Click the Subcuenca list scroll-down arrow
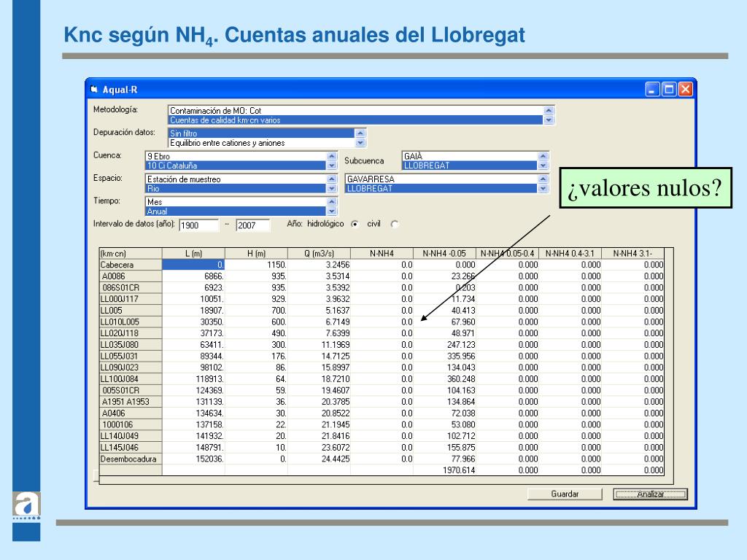The image size is (747, 560). (543, 166)
